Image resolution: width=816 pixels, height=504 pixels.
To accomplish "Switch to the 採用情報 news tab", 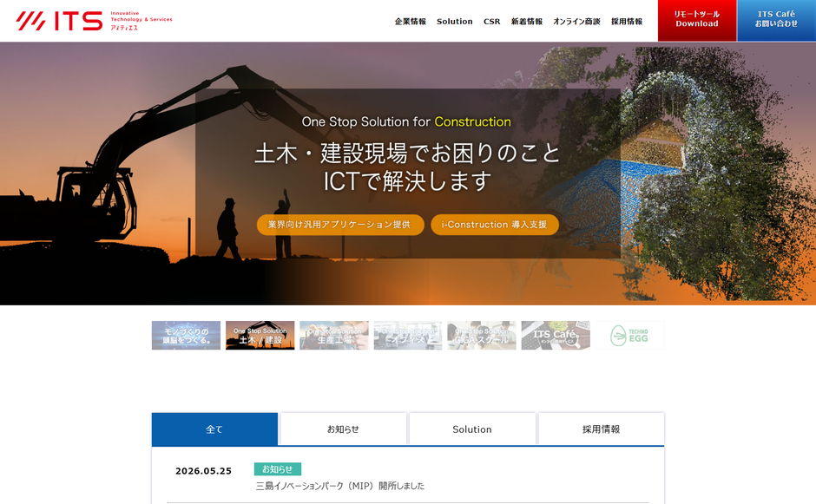I will pyautogui.click(x=601, y=429).
